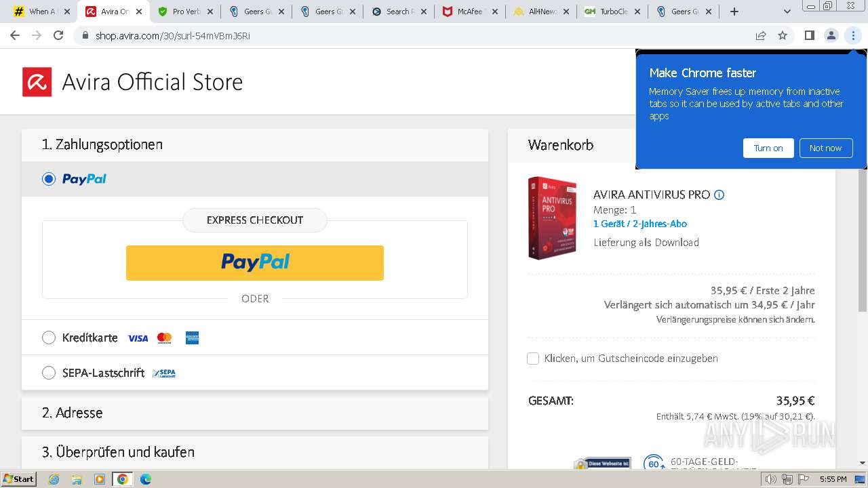Click the Lieferung als Download text
The width and height of the screenshot is (868, 488).
tap(646, 243)
